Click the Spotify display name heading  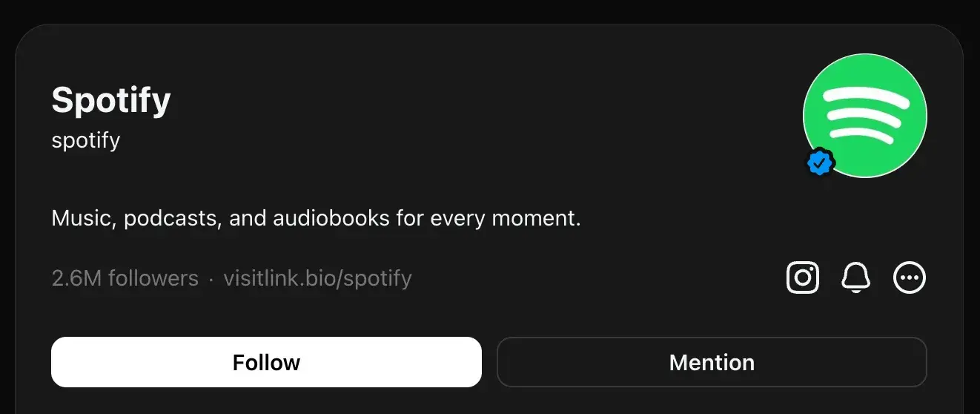click(x=111, y=100)
